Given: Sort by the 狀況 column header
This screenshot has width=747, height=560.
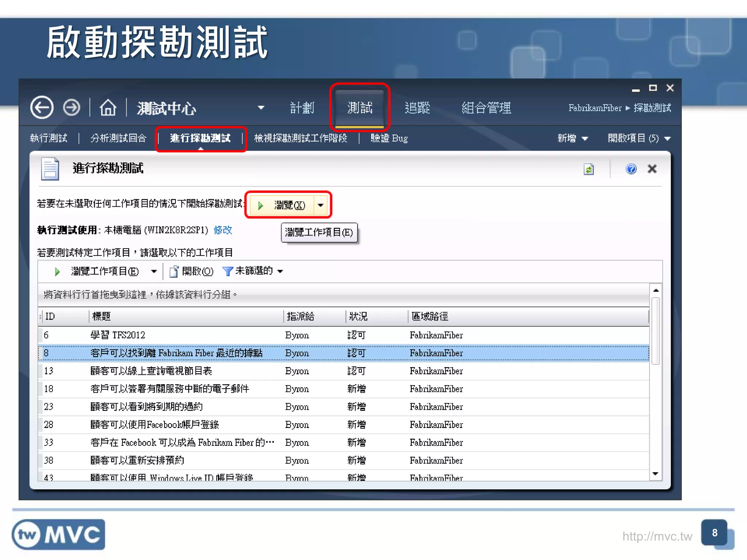Looking at the screenshot, I should [376, 316].
